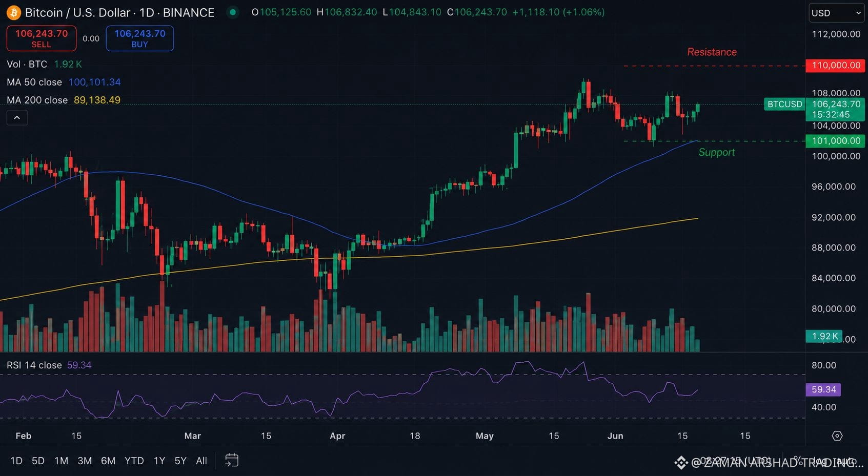Click the 92,000.00 price axis label
Image resolution: width=868 pixels, height=476 pixels.
(833, 217)
